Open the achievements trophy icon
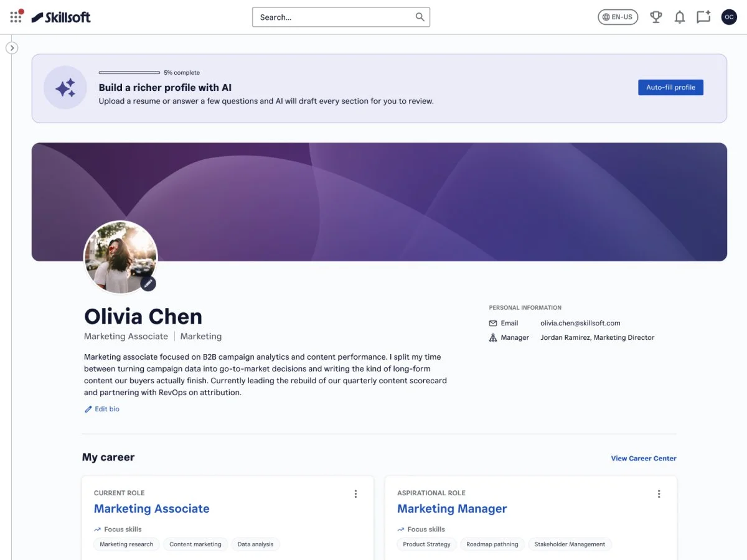Screen dimensions: 747x560 pos(655,17)
